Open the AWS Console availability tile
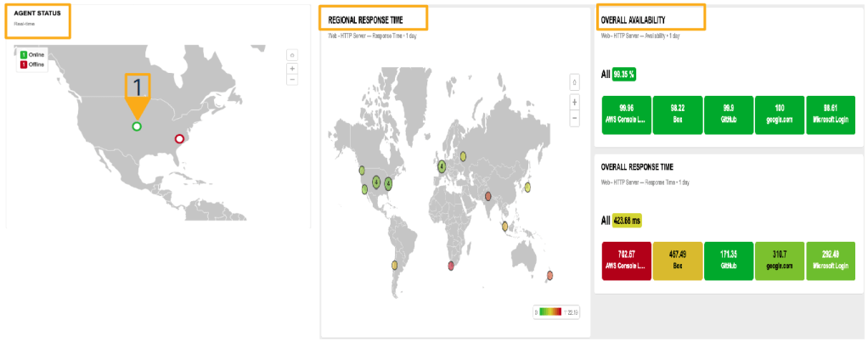Image resolution: width=868 pixels, height=342 pixels. [626, 114]
